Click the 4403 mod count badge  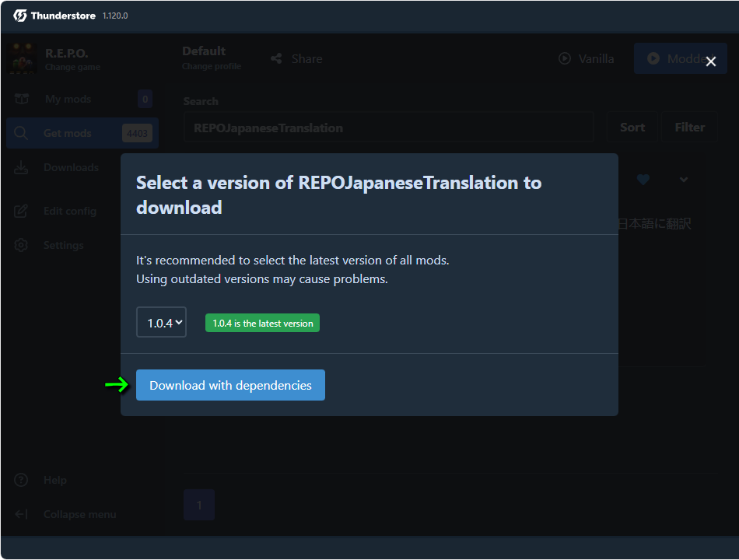(137, 134)
